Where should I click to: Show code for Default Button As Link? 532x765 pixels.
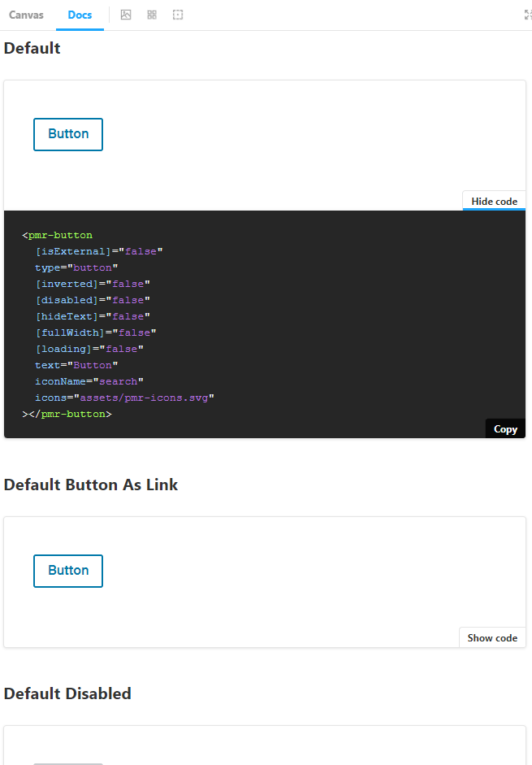492,637
